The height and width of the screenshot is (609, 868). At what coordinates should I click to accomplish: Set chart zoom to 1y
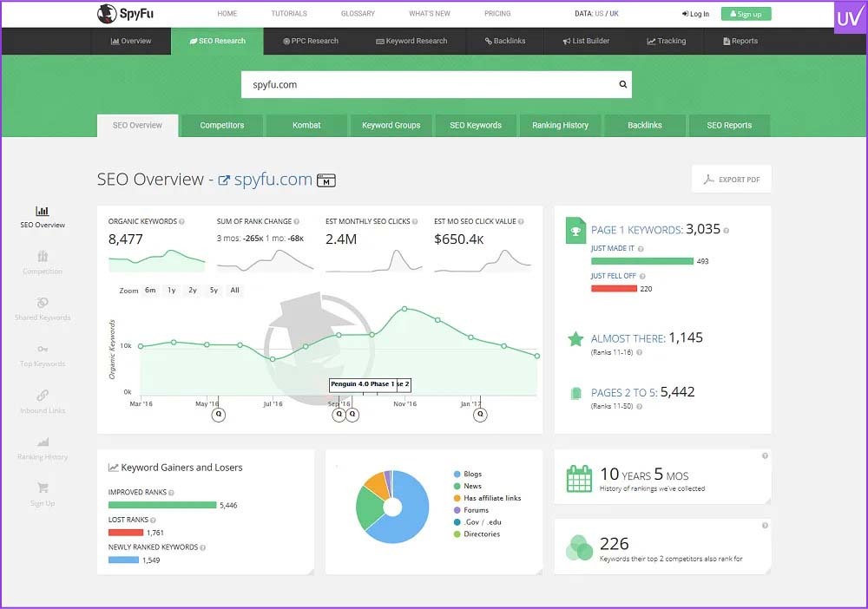[172, 290]
